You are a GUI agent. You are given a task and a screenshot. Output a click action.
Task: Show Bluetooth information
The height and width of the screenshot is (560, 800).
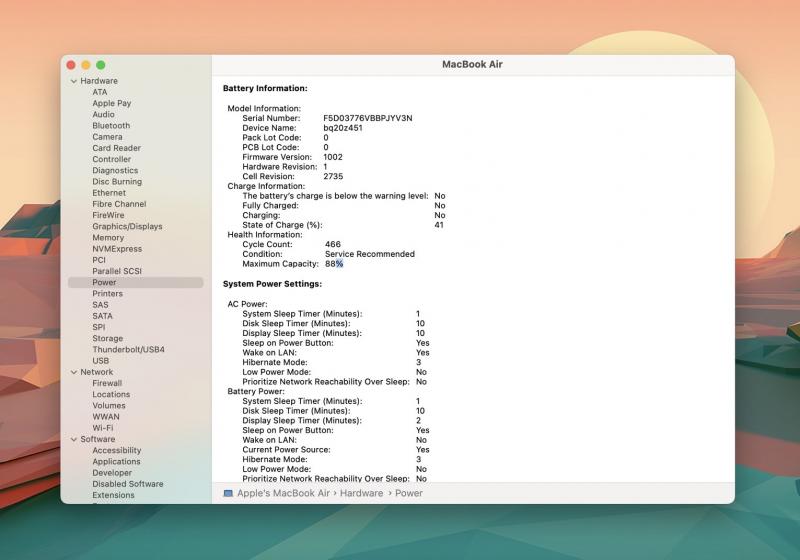pos(111,126)
